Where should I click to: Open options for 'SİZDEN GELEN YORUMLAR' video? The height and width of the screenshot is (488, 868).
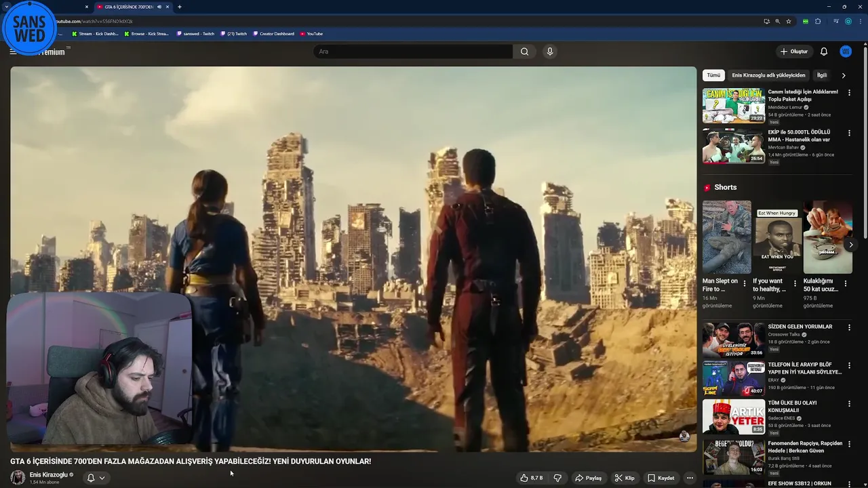click(x=849, y=327)
